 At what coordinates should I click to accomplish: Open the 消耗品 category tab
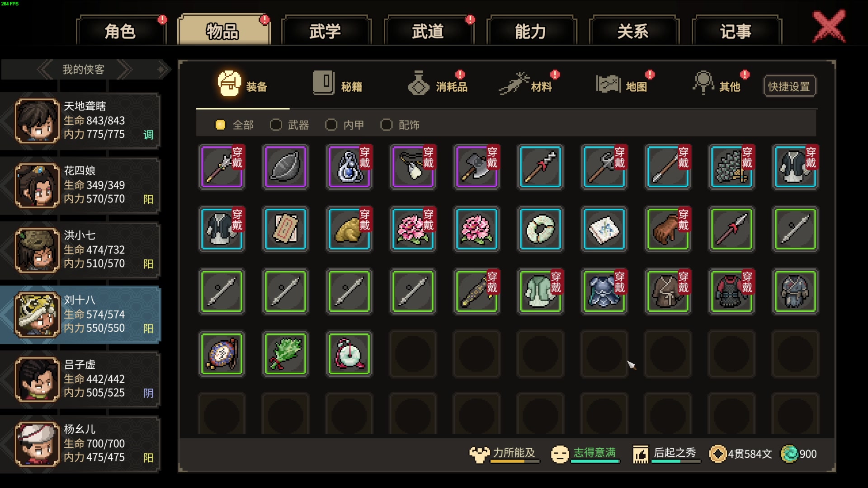click(x=438, y=84)
